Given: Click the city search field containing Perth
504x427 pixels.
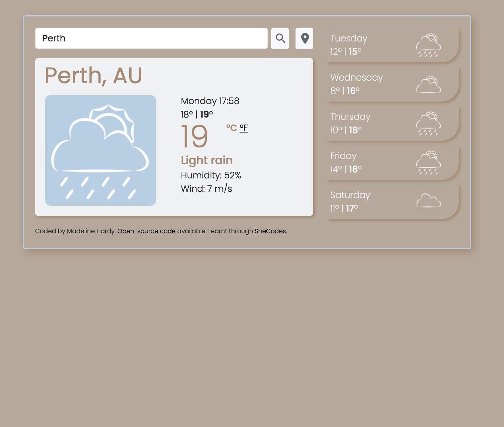Looking at the screenshot, I should click(151, 38).
